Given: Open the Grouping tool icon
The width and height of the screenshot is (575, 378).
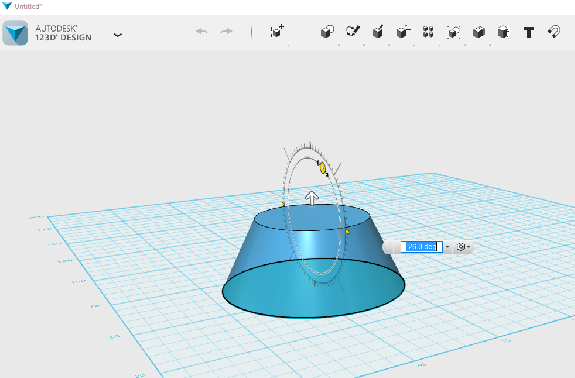Looking at the screenshot, I should [453, 32].
